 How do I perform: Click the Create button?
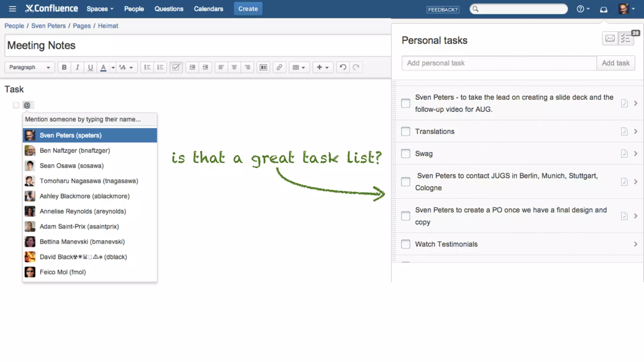[x=248, y=9]
